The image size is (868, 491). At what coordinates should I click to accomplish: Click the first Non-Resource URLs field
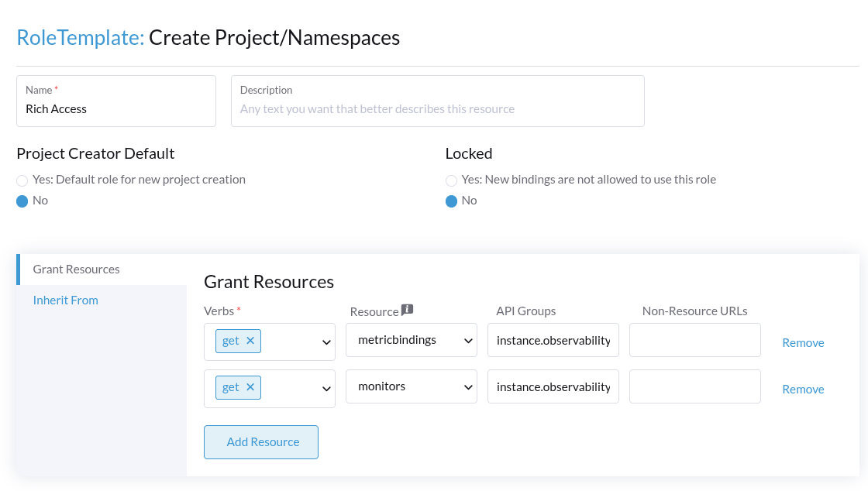click(694, 340)
